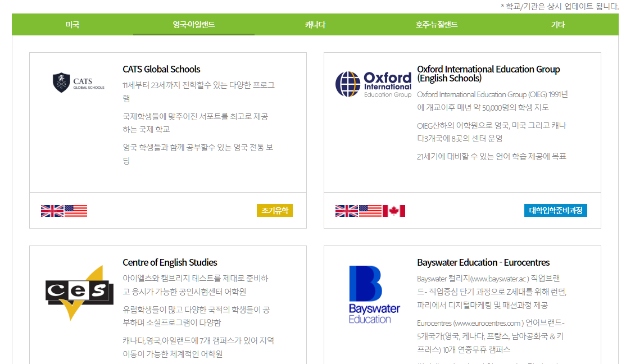Click Eurocentres 언어브랜드 description paragraph
This screenshot has height=364, width=626.
point(491,336)
